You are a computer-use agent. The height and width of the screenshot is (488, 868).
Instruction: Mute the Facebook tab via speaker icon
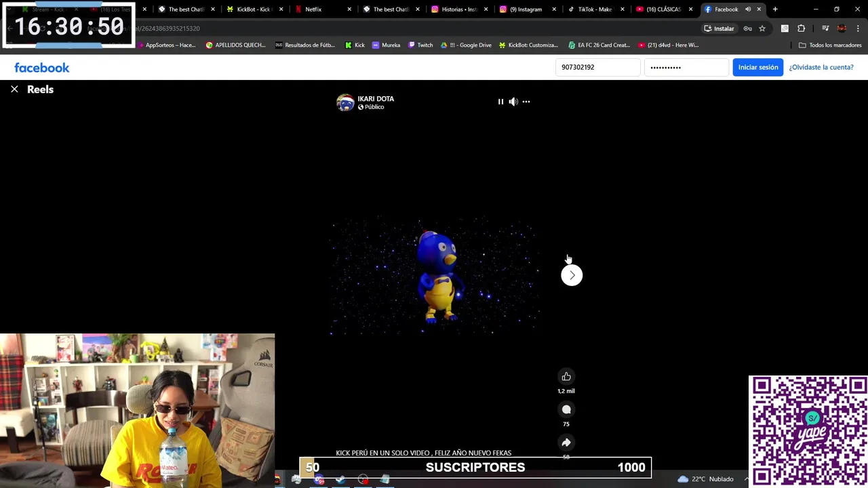click(x=748, y=9)
